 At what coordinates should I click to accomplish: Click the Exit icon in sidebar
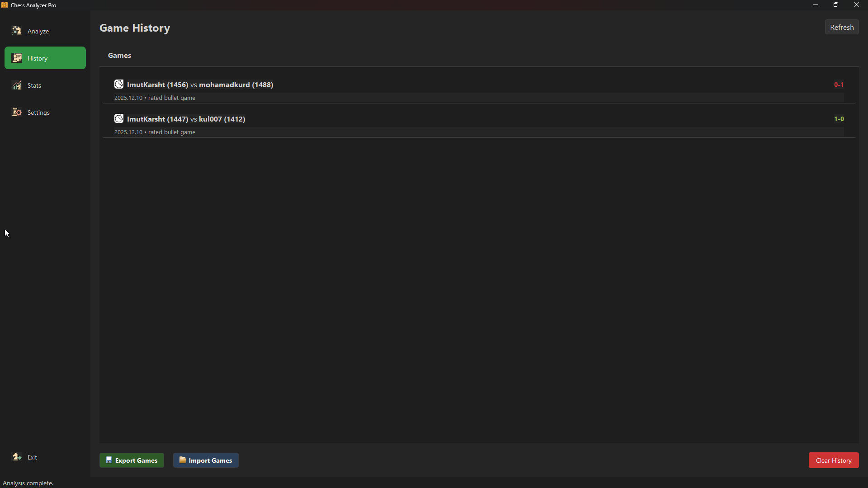(x=17, y=457)
